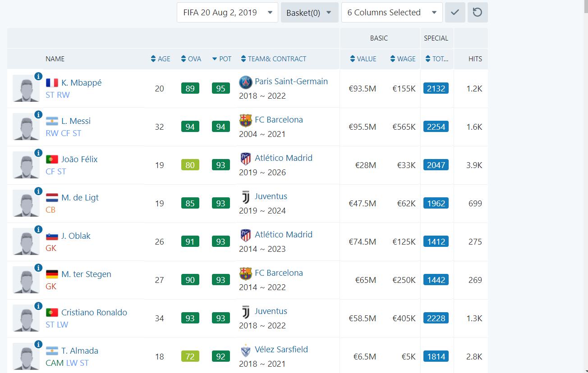
Task: Sort by the TOT... special column
Action: (436, 59)
